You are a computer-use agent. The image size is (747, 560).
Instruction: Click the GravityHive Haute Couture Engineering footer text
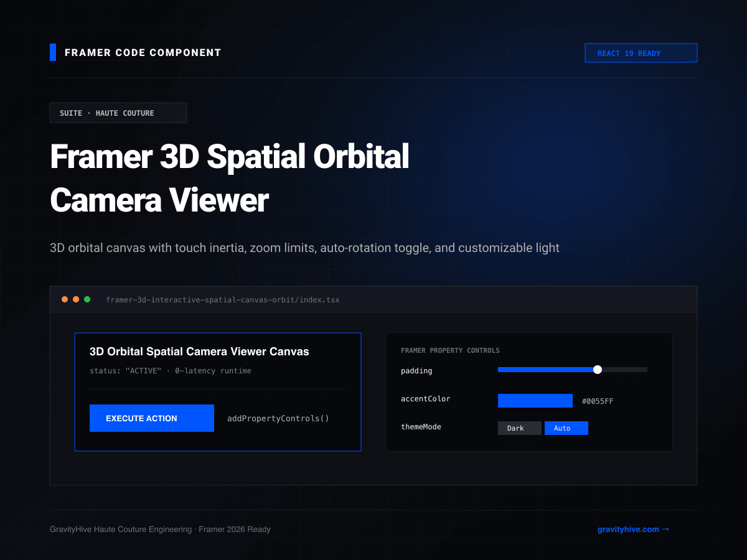click(x=160, y=530)
